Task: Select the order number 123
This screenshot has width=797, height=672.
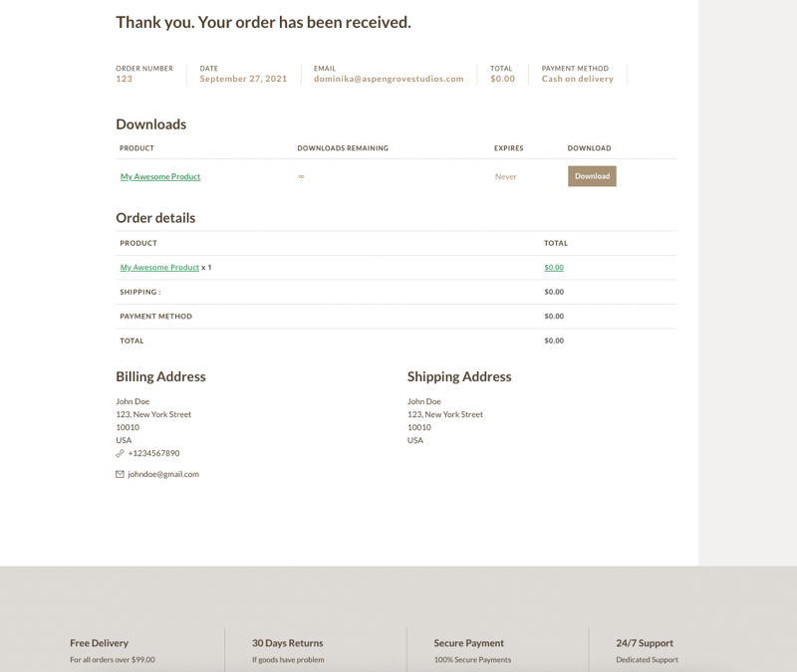Action: 125,79
